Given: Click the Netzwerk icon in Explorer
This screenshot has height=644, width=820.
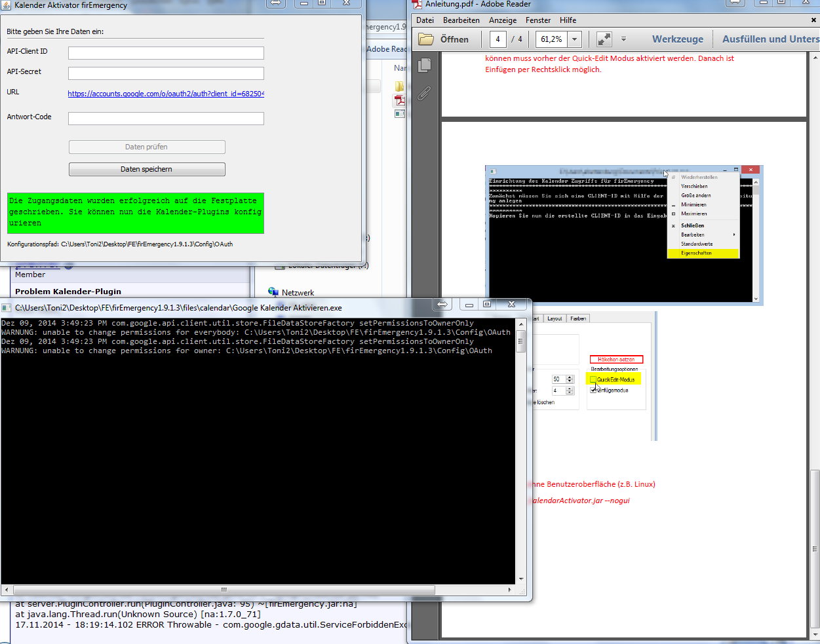Looking at the screenshot, I should point(273,292).
